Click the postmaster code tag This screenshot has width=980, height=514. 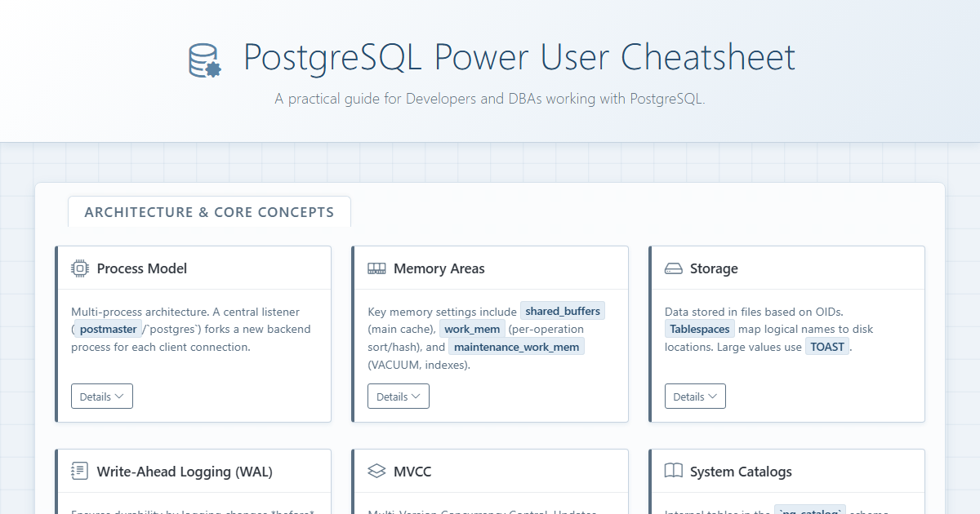tap(108, 330)
